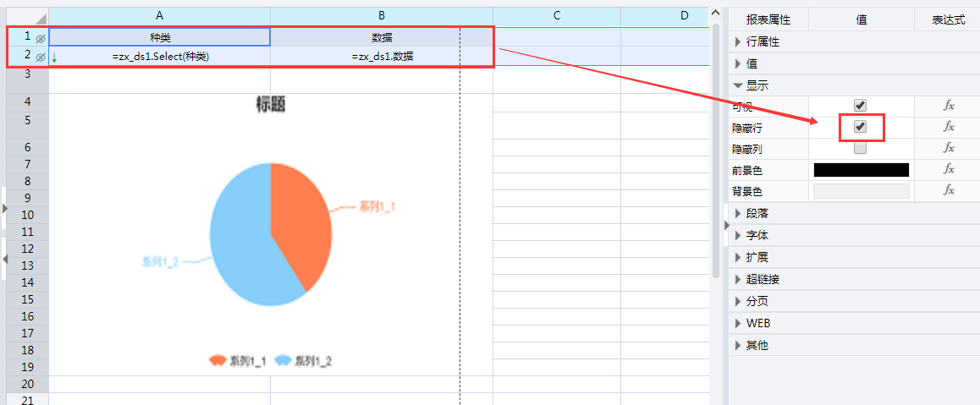Enable the 隐藏列 checkbox
Image resolution: width=980 pixels, height=405 pixels.
(860, 148)
